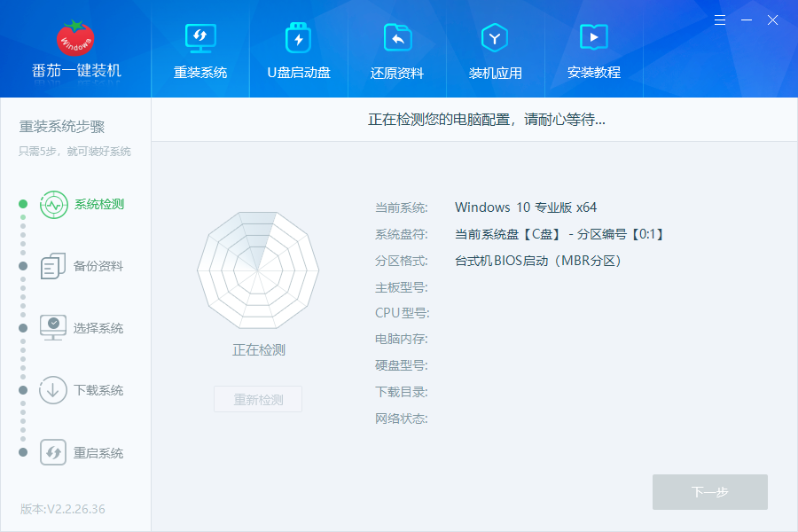Click the 版本:V2.2.26.36 version text

click(x=63, y=509)
